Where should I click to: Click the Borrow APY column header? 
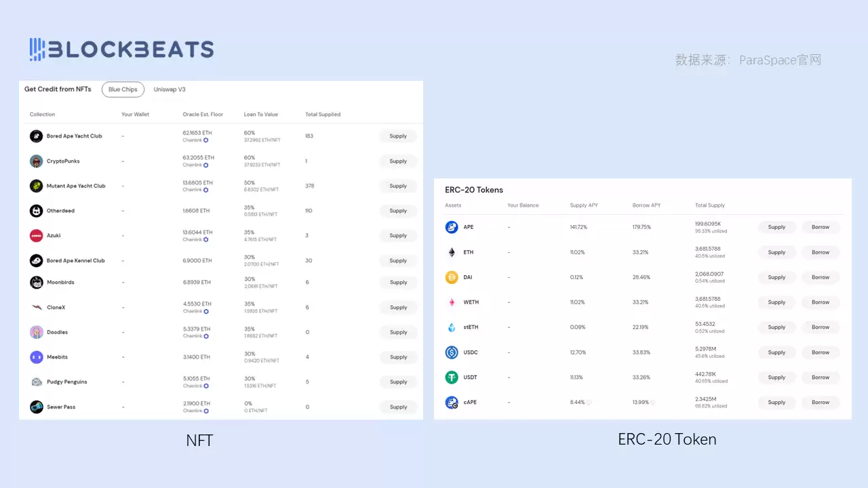tap(647, 205)
